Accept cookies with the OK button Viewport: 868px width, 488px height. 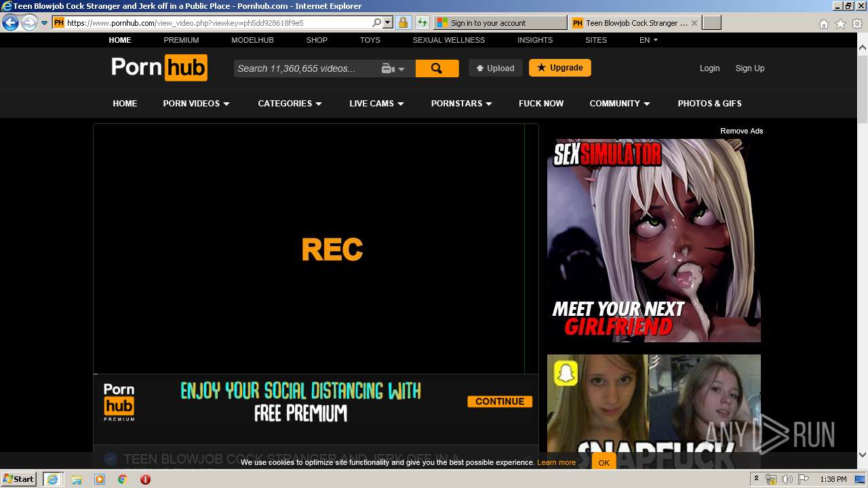604,462
